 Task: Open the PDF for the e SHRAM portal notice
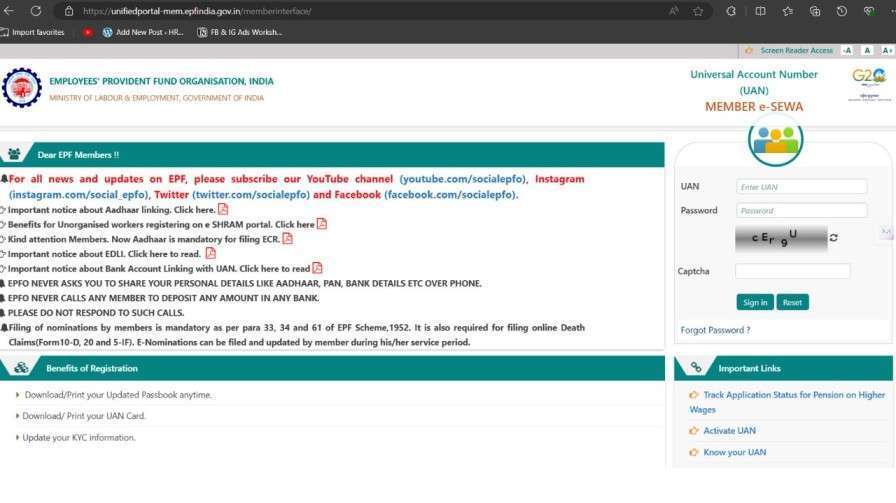click(x=322, y=223)
